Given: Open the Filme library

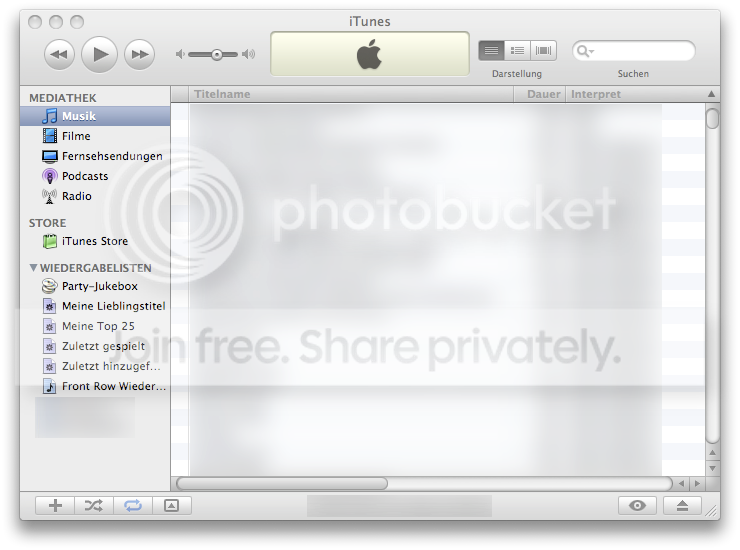Looking at the screenshot, I should [95, 136].
